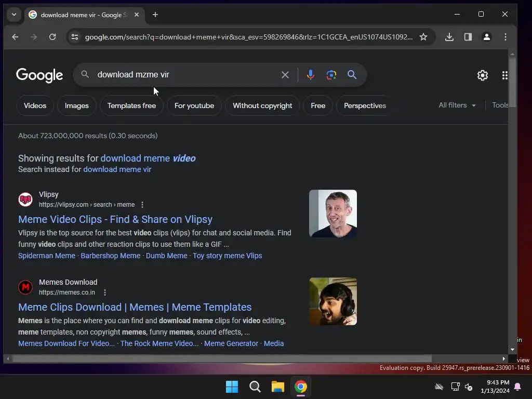Expand the All filters dropdown

tap(457, 105)
